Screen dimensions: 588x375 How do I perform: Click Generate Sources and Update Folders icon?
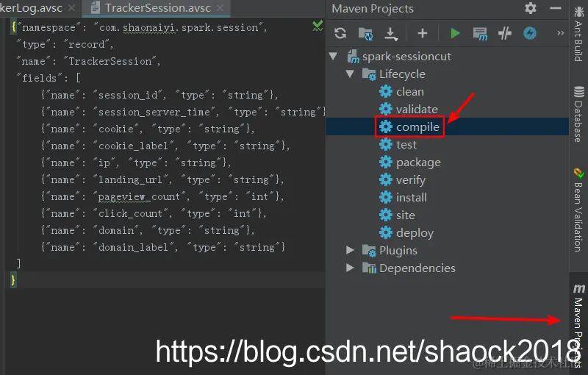click(365, 34)
